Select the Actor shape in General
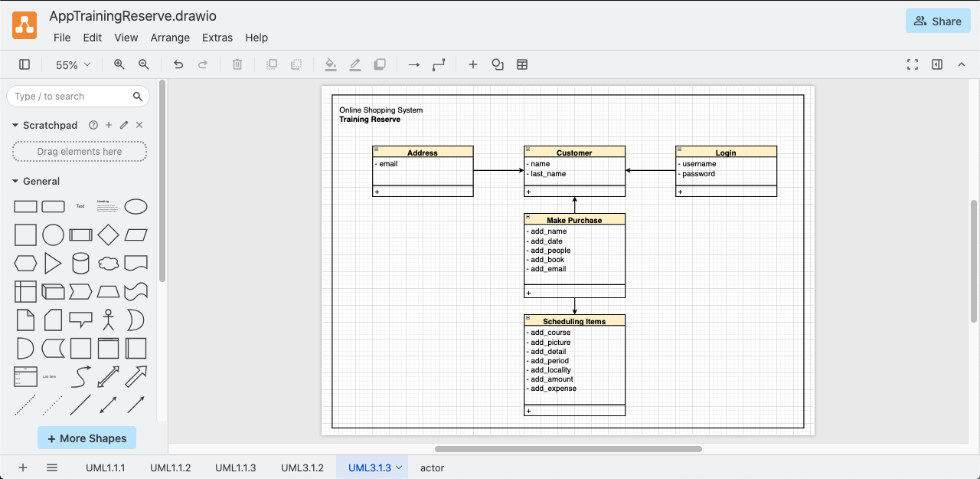 coord(109,320)
